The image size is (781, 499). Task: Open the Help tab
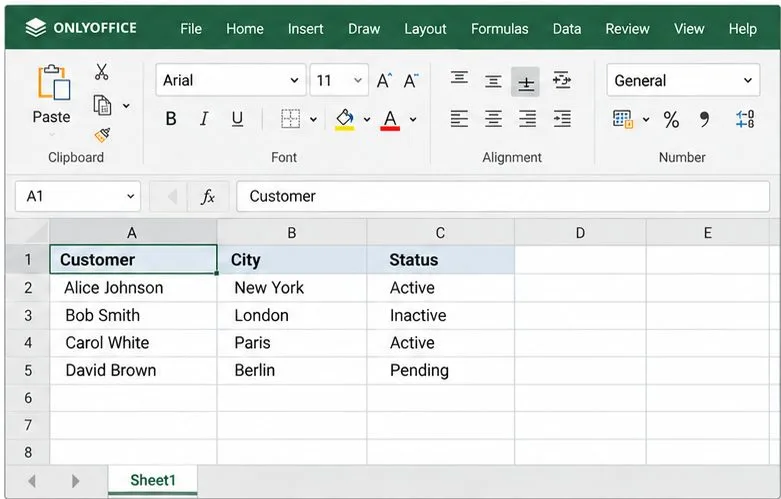pyautogui.click(x=742, y=29)
